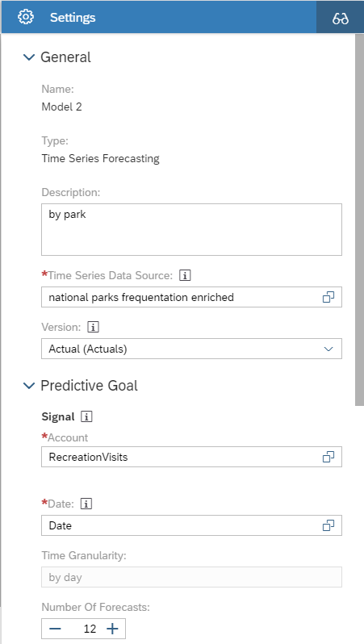This screenshot has height=644, width=364.
Task: Open value help for Date field
Action: [x=328, y=525]
